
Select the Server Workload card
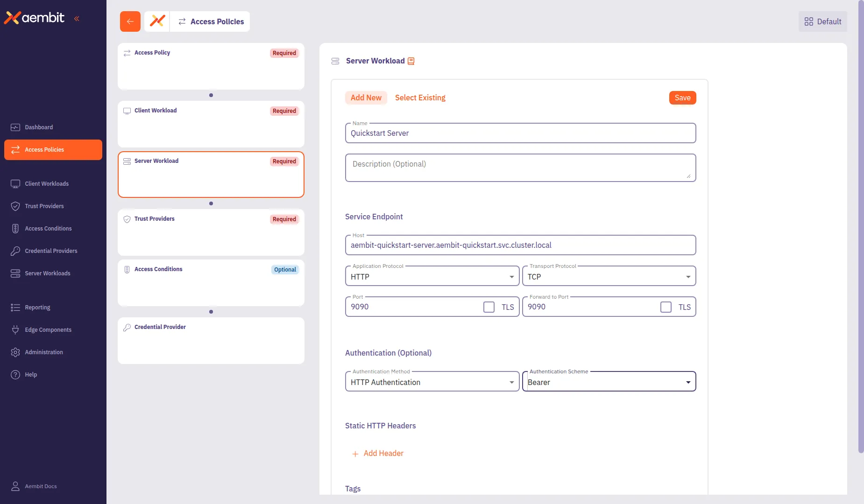coord(211,175)
